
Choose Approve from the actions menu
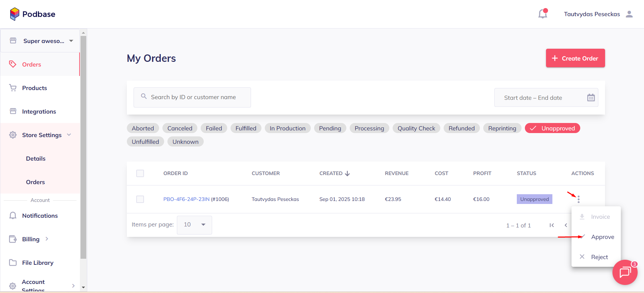602,237
